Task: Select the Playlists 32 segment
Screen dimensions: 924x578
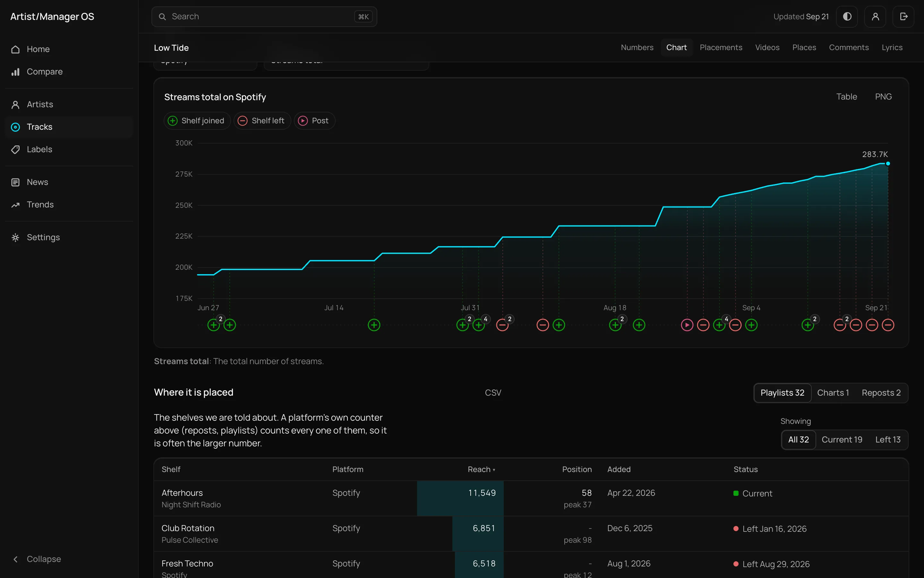Action: (782, 393)
